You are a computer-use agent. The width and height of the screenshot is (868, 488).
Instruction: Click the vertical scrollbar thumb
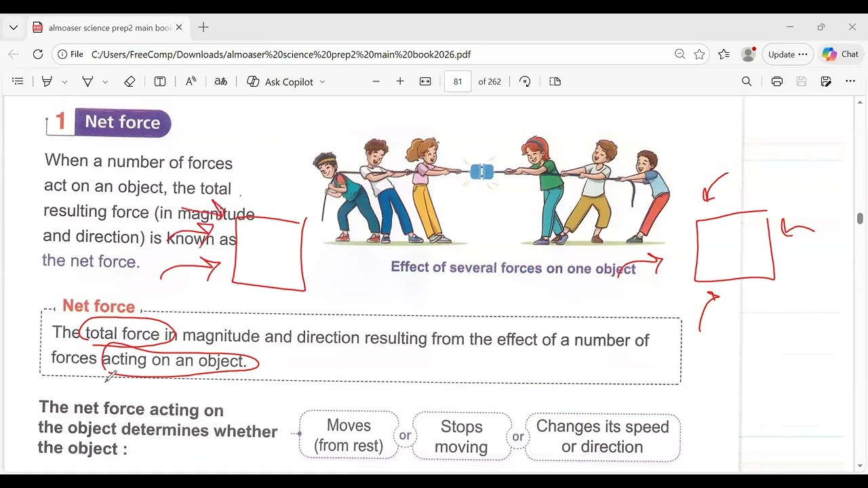click(x=861, y=218)
